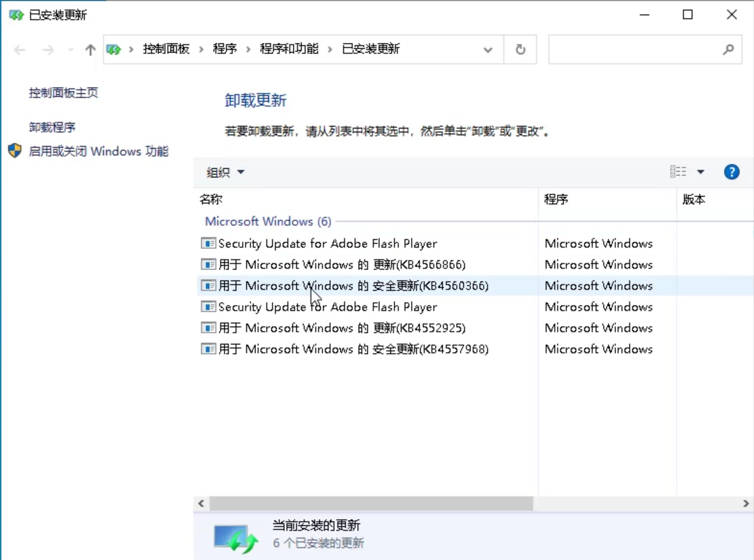Refresh the installed updates list

click(x=520, y=50)
